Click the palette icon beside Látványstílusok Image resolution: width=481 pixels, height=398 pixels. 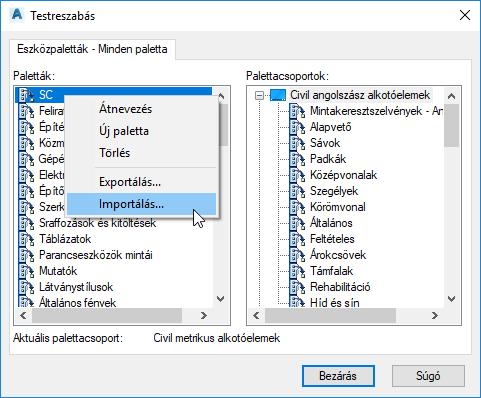pyautogui.click(x=27, y=287)
